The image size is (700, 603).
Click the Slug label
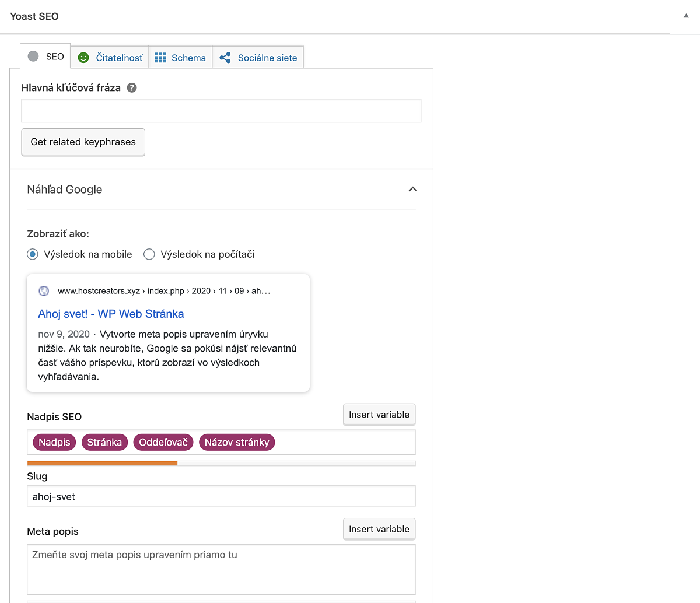point(37,476)
